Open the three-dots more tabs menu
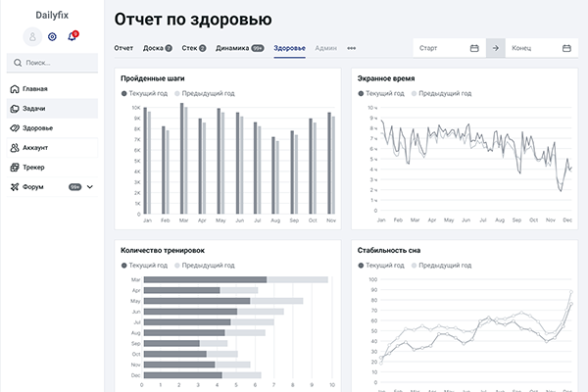Image resolution: width=588 pixels, height=392 pixels. point(352,48)
